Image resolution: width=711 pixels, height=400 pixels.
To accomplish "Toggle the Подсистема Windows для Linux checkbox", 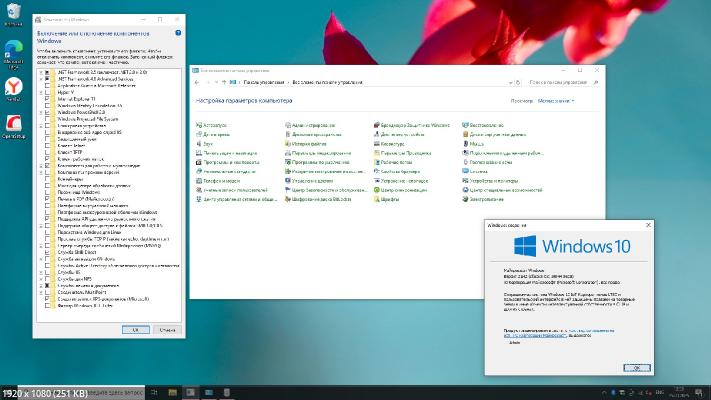I will pos(47,232).
